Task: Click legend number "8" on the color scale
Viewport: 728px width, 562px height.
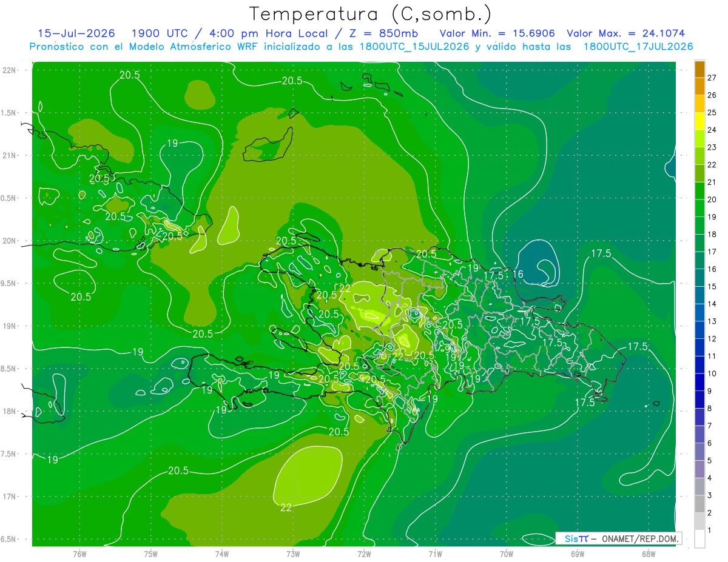Action: (710, 408)
